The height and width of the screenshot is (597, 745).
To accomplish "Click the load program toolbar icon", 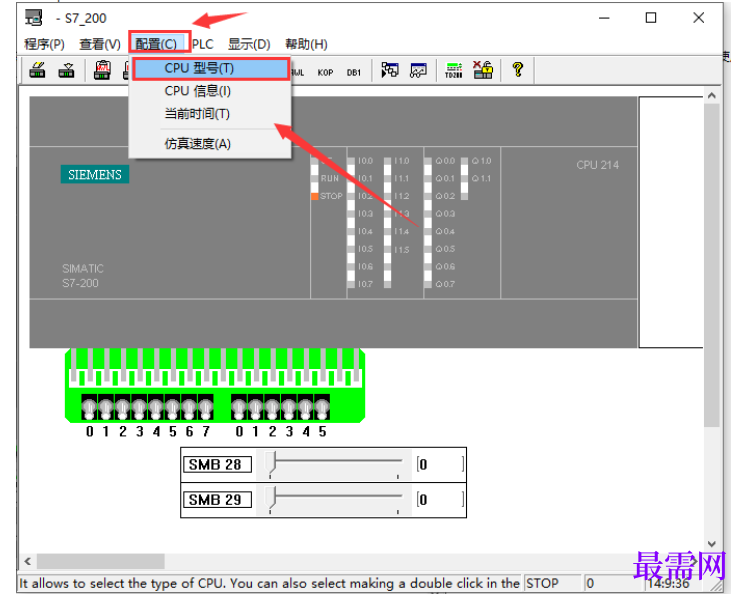I will [37, 70].
